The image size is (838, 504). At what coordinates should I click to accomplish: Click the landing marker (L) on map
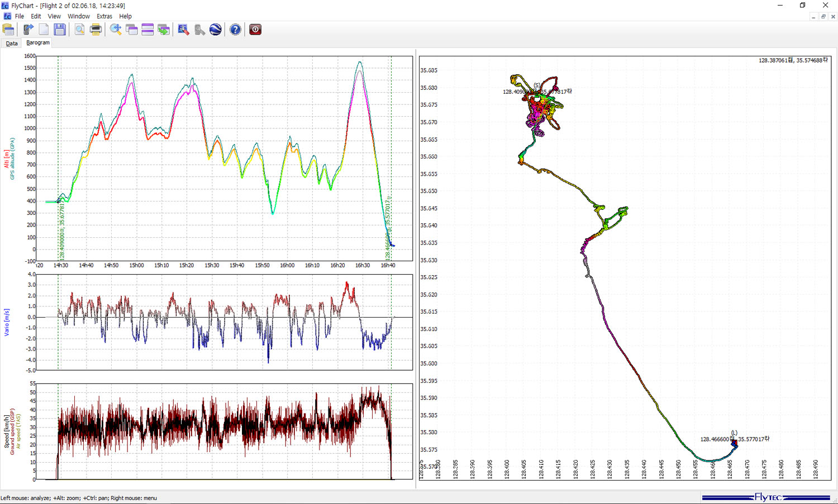click(734, 433)
